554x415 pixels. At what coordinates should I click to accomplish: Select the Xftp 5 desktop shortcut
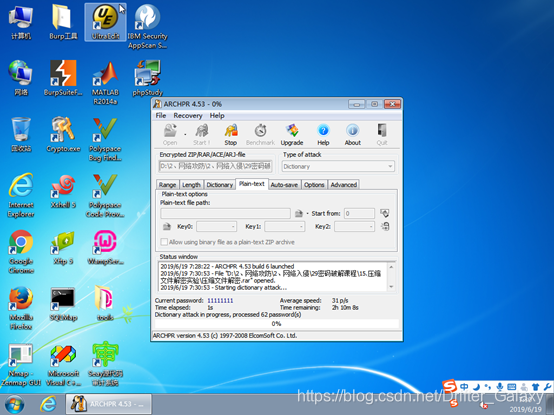coord(63,248)
